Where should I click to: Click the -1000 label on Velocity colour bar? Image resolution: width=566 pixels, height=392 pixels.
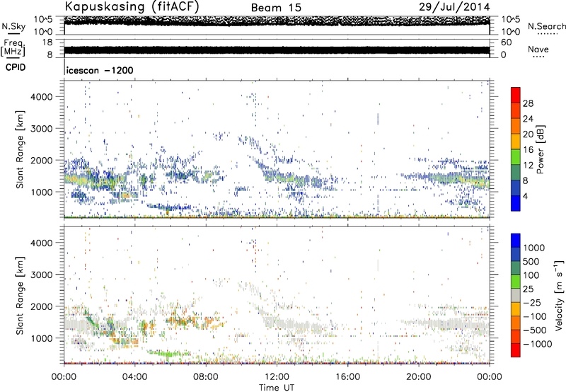(538, 344)
